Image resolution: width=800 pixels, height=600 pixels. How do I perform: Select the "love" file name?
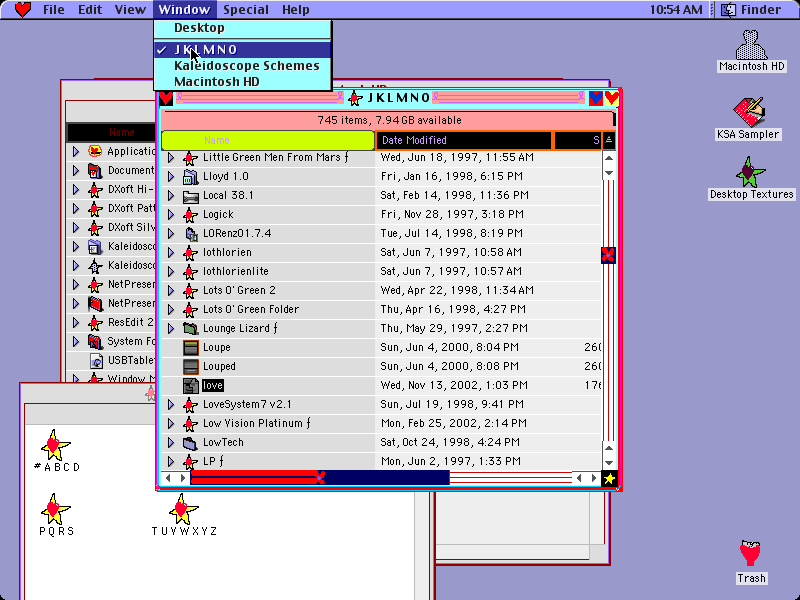213,386
